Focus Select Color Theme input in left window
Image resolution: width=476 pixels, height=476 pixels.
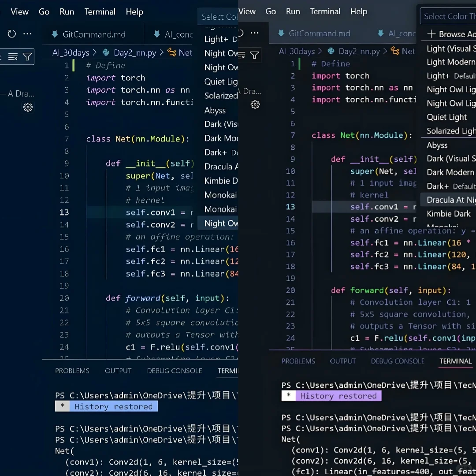tap(218, 17)
